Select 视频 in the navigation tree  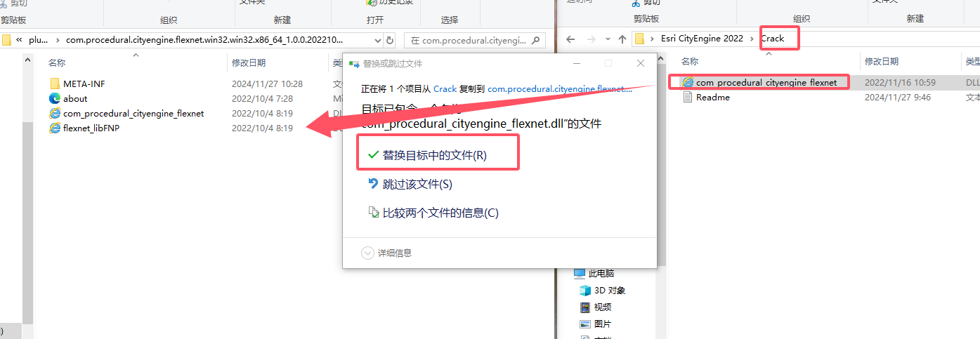point(603,307)
